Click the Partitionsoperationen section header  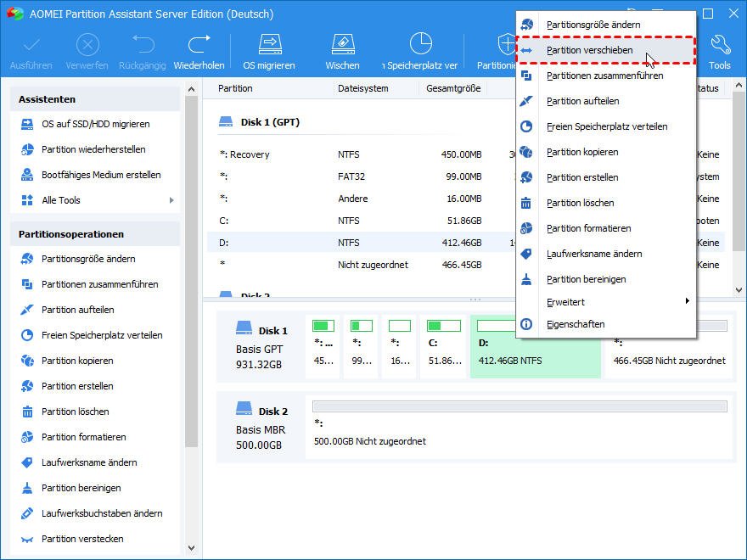[x=95, y=234]
